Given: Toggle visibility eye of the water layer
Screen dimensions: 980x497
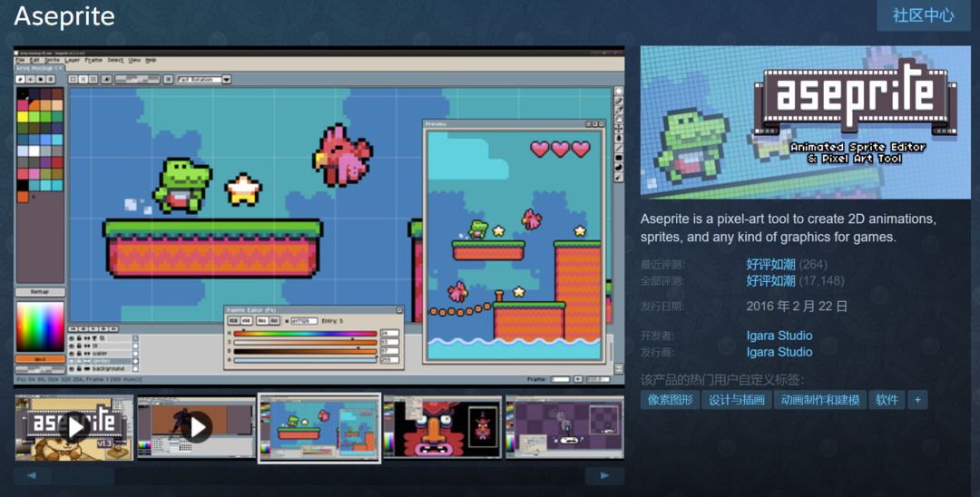Looking at the screenshot, I should (x=72, y=354).
